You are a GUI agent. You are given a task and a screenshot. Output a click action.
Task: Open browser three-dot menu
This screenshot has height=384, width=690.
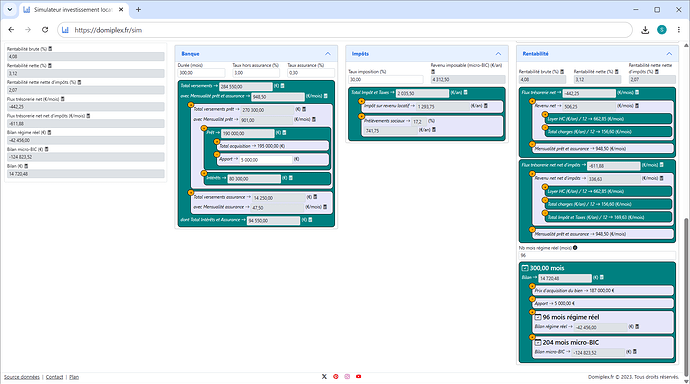point(679,30)
